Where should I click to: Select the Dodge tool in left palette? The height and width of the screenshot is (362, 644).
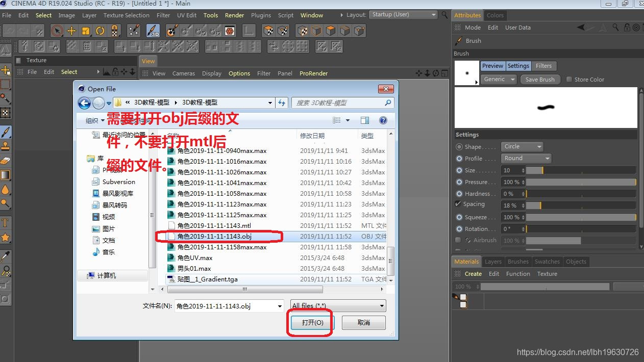point(6,203)
